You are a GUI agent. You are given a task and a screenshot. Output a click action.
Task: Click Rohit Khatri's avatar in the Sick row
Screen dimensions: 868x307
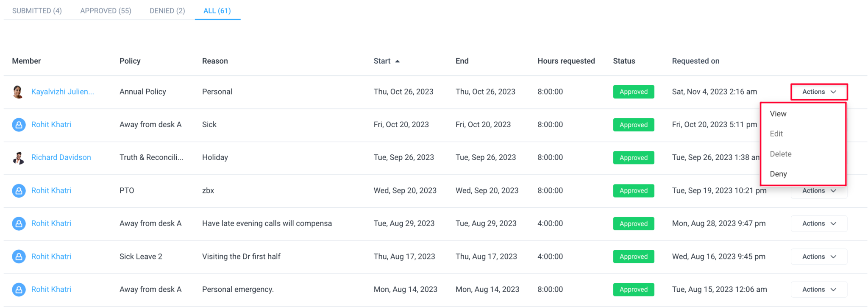point(19,124)
